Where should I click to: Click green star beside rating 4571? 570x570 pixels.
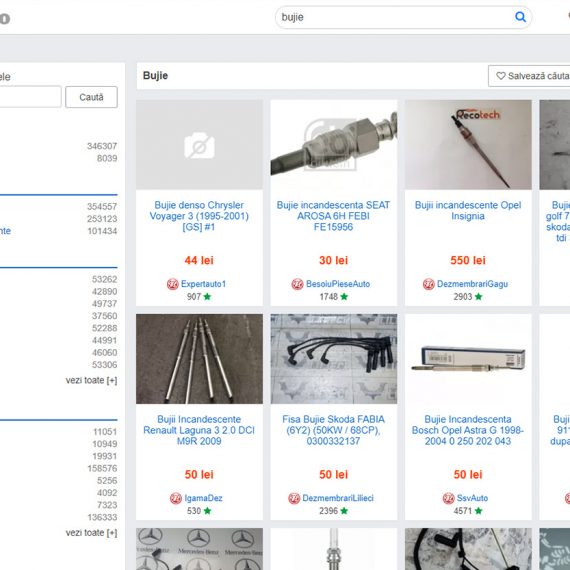(478, 511)
